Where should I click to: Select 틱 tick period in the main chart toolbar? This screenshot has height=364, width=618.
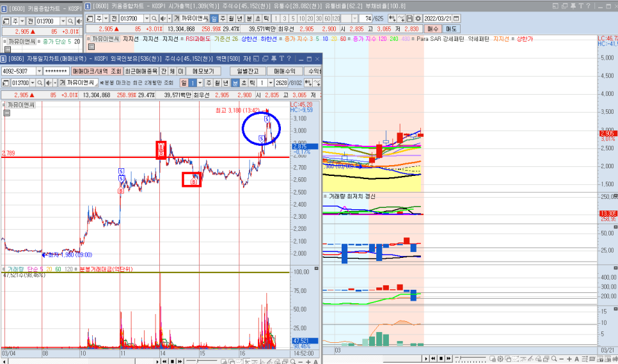265,19
